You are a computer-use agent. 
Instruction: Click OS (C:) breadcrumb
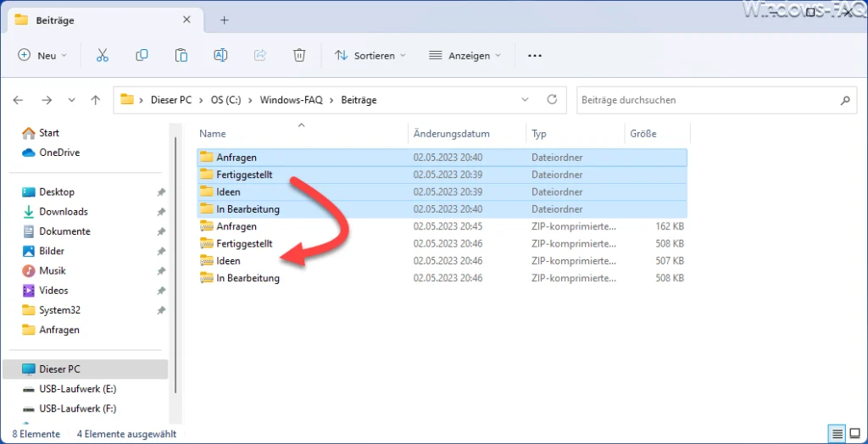(225, 100)
